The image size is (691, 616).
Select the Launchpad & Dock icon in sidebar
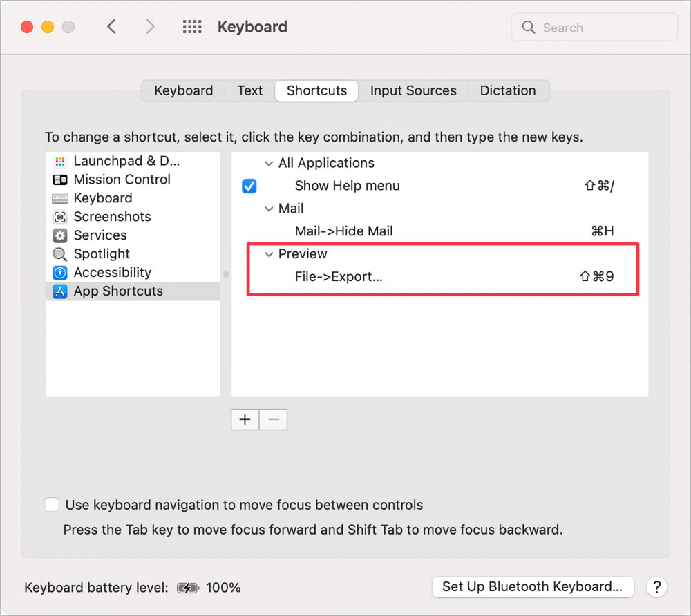coord(60,161)
